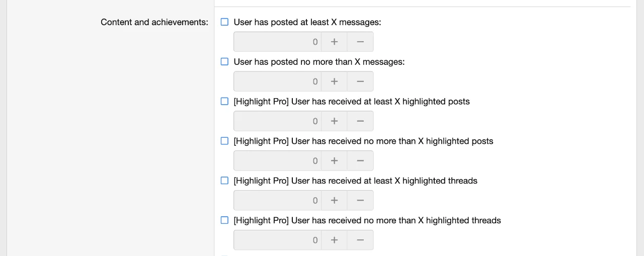
Task: Decrement 'at least X highlighted posts' count
Action: tap(360, 121)
